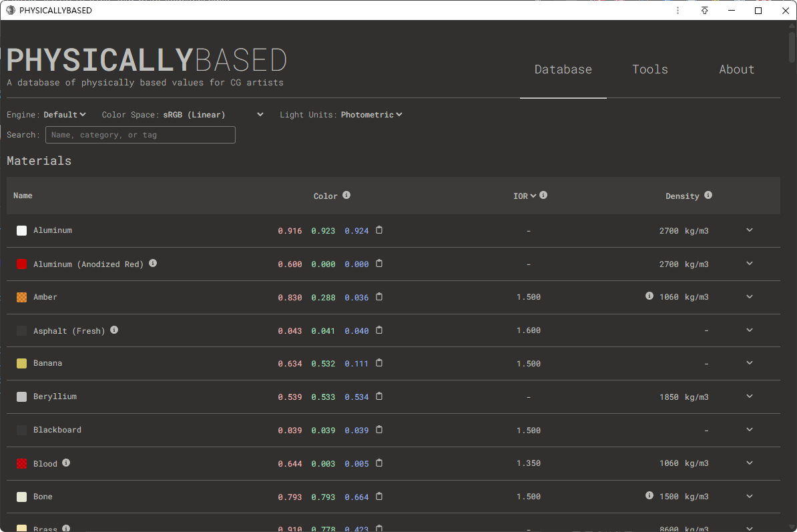The image size is (797, 532).
Task: Click the info icon beside Asphalt (Fresh)
Action: [114, 330]
